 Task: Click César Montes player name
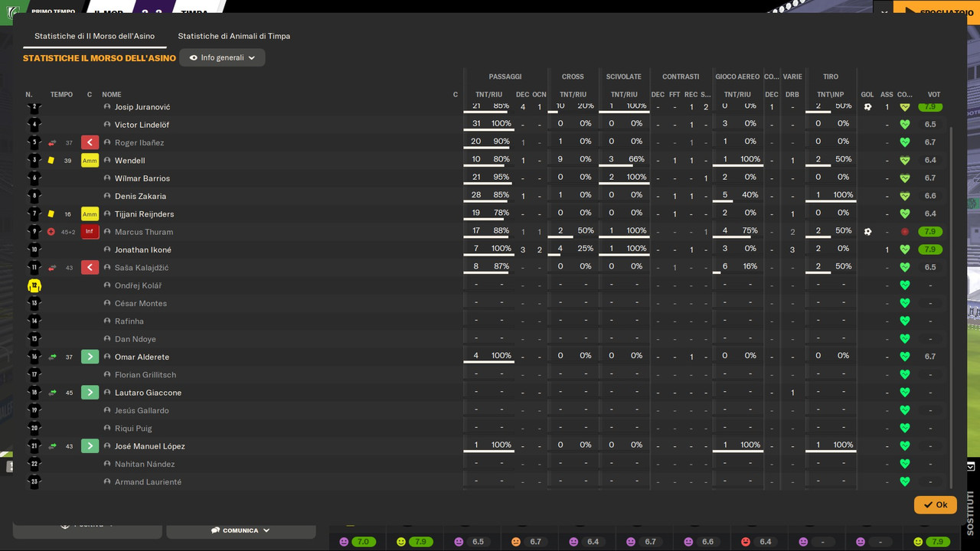coord(141,304)
